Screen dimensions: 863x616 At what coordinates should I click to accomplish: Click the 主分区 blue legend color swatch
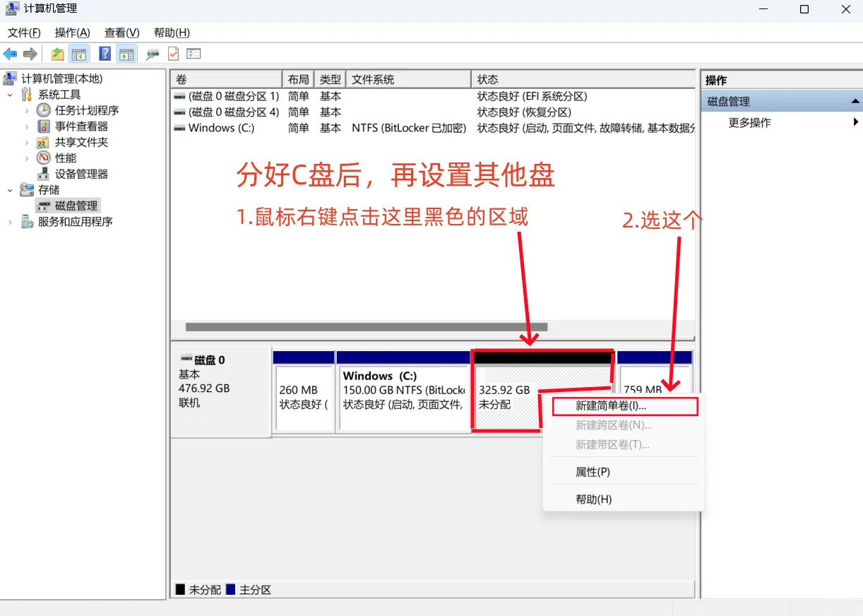231,588
